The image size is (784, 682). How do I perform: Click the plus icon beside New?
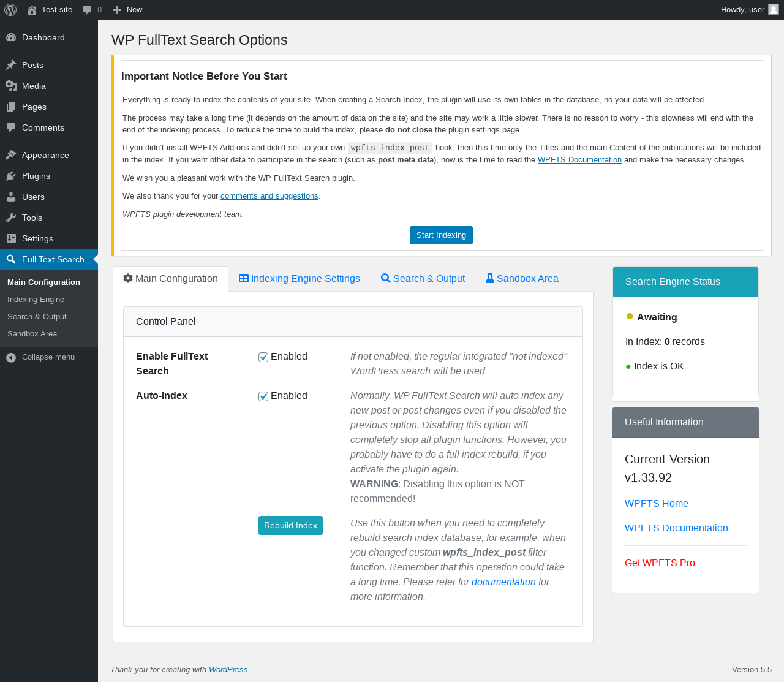(x=118, y=10)
